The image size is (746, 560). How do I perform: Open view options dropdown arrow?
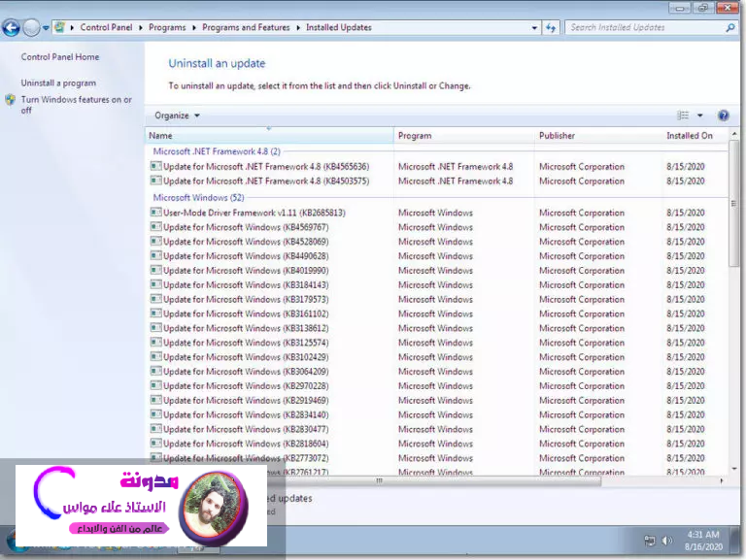coord(699,115)
